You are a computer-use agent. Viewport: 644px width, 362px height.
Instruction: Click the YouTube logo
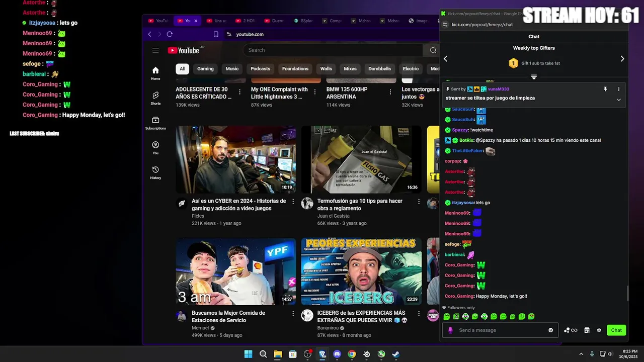[183, 50]
